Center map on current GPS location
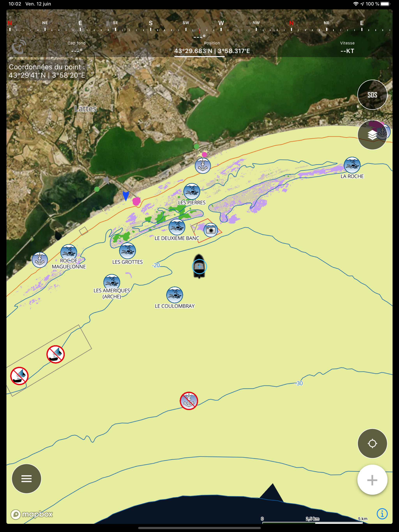Screen dimensions: 399x532 tap(372, 443)
